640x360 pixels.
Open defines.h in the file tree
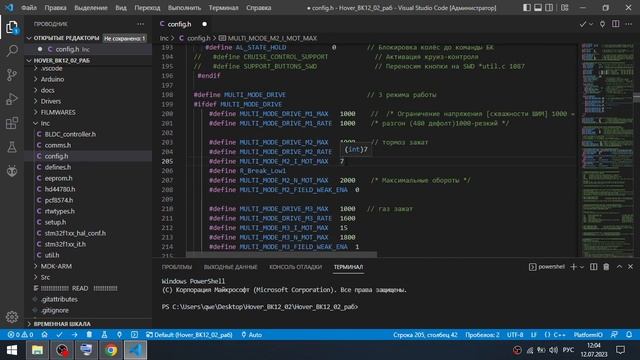[58, 167]
